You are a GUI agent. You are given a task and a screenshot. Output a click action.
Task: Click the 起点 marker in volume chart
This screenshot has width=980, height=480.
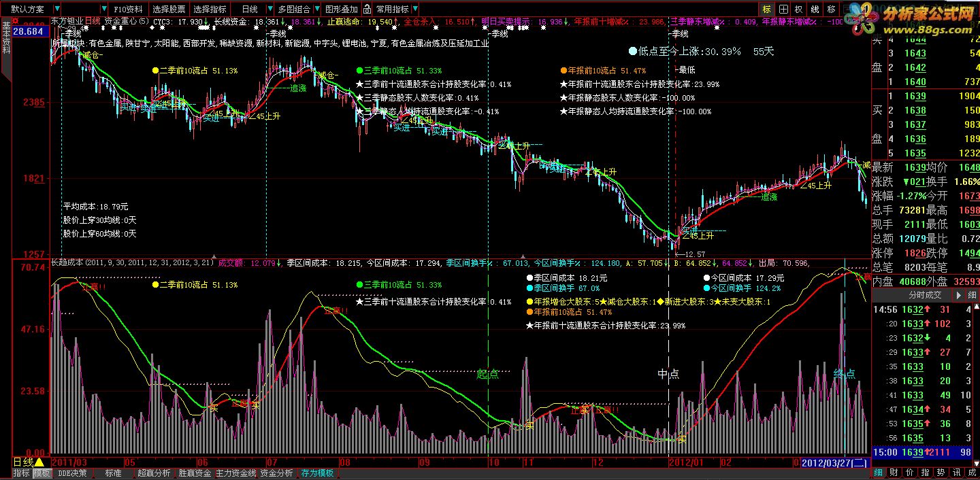click(487, 374)
